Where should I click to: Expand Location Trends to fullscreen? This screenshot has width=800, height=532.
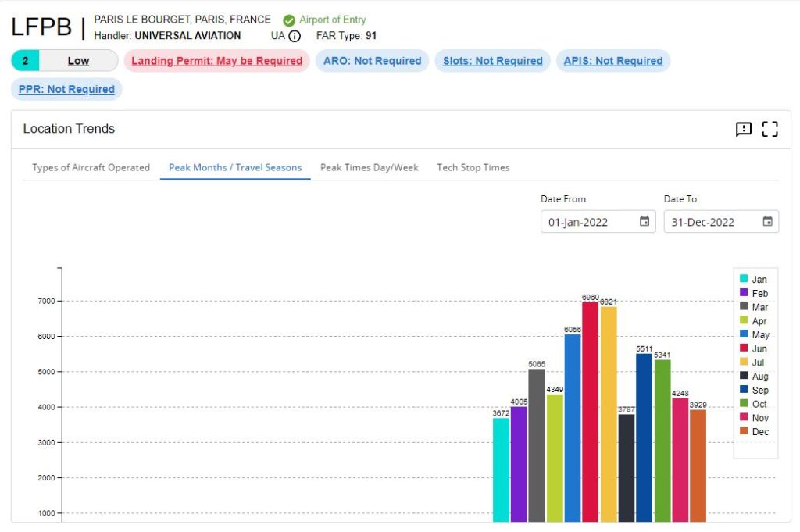point(770,130)
